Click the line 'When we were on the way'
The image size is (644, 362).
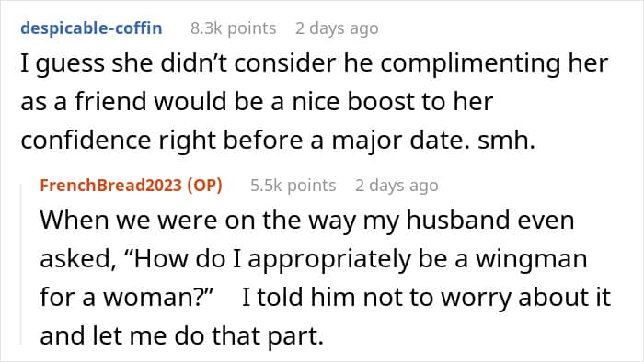pyautogui.click(x=306, y=221)
